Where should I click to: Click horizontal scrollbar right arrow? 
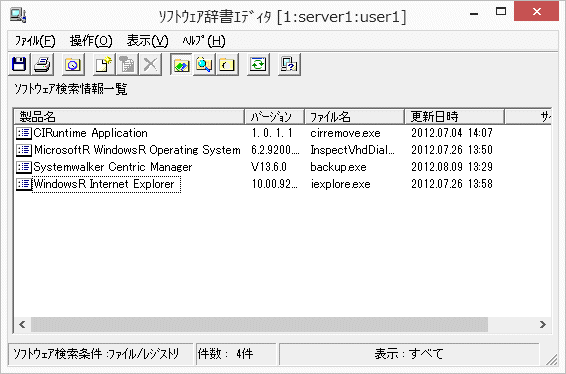point(543,324)
